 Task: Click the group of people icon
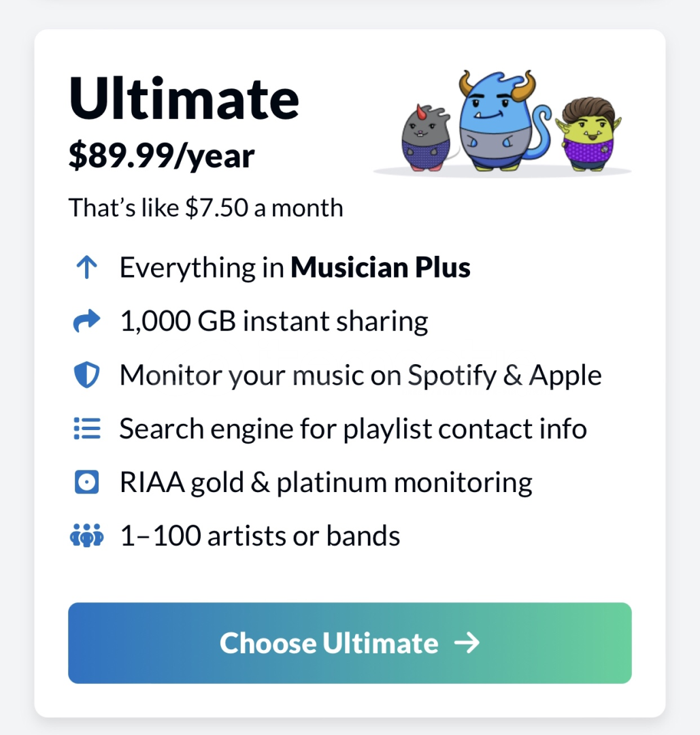[86, 536]
